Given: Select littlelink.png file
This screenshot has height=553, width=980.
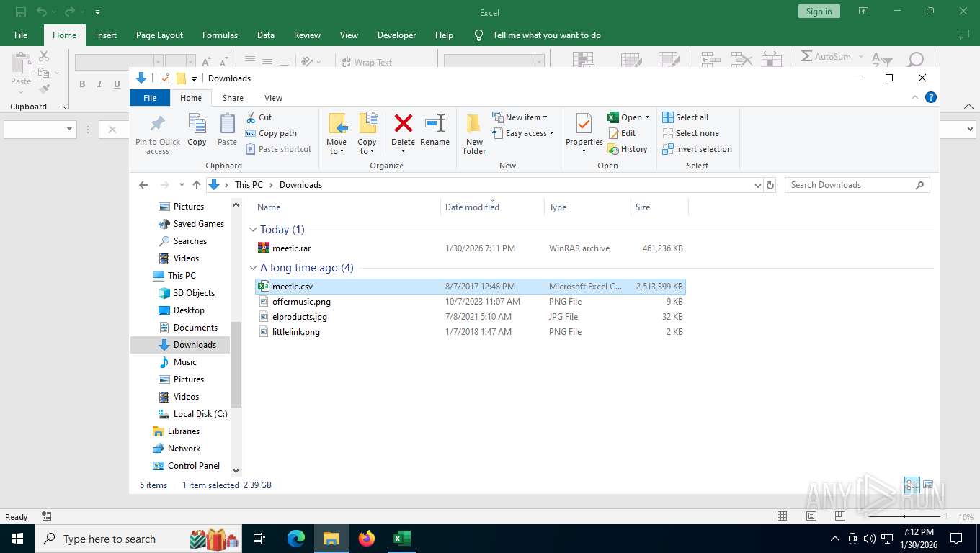Looking at the screenshot, I should (470, 332).
